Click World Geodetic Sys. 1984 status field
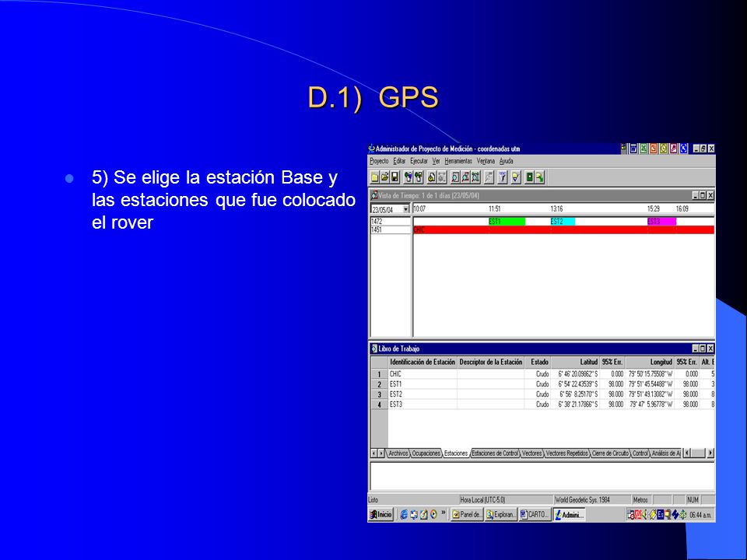Image resolution: width=747 pixels, height=560 pixels. click(591, 499)
